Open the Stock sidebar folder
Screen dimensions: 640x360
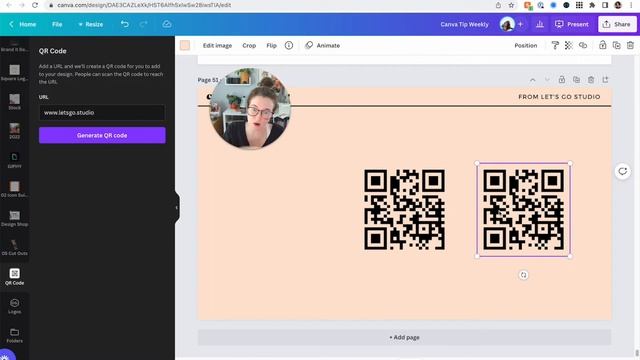tap(14, 102)
